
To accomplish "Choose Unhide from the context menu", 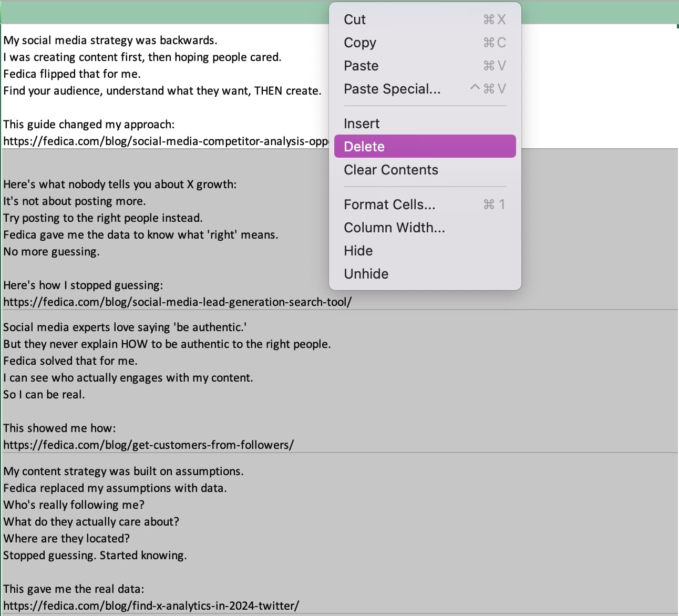I will pyautogui.click(x=366, y=274).
